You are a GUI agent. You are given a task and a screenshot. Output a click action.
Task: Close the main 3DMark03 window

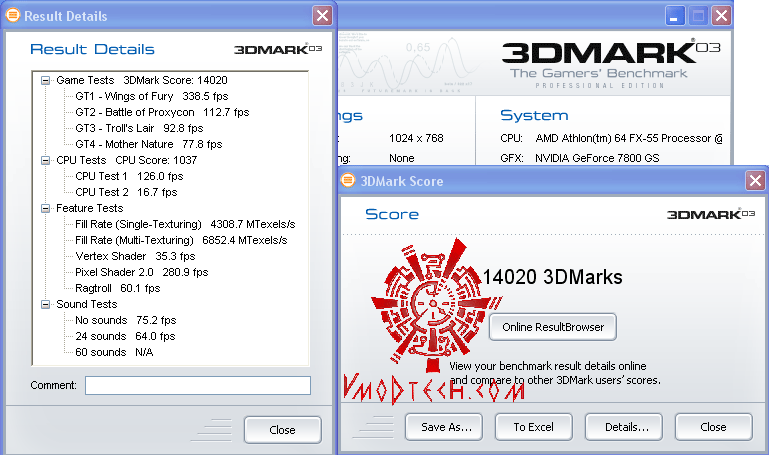pyautogui.click(x=721, y=16)
